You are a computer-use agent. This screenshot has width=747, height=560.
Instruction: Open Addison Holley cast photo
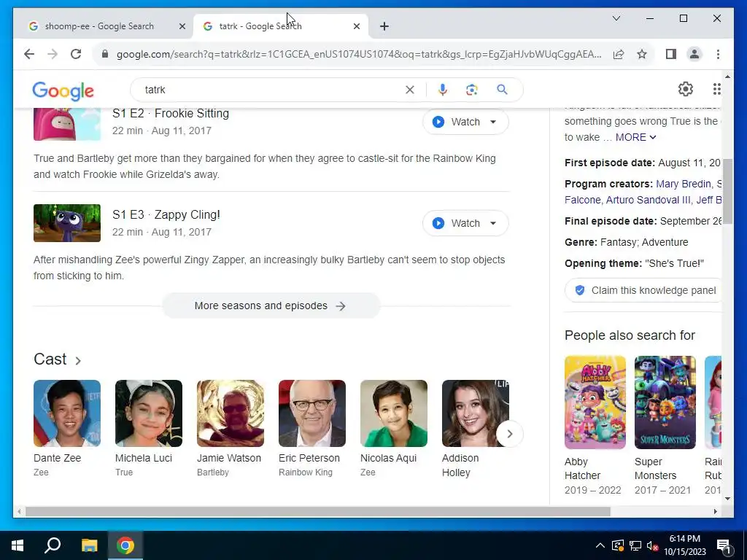tap(476, 413)
